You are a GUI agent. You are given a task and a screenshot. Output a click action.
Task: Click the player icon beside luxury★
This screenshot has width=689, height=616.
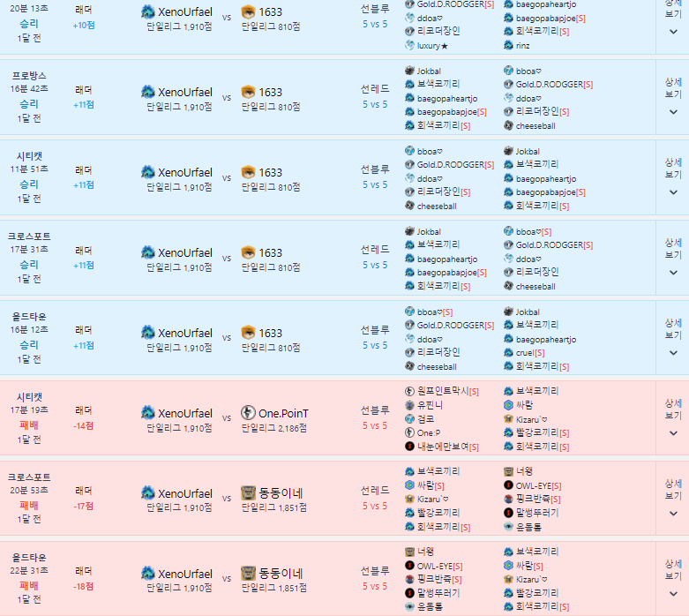[x=410, y=45]
